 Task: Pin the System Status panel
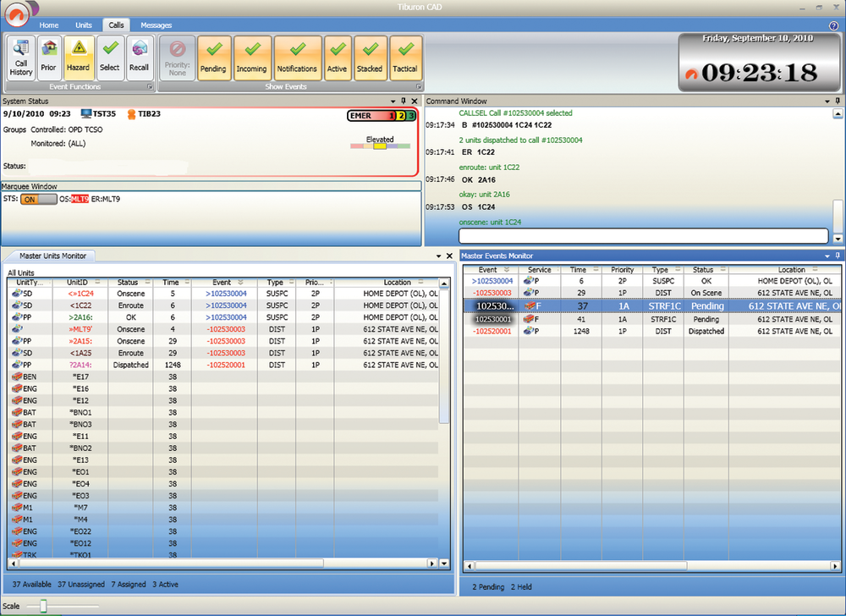(x=404, y=101)
